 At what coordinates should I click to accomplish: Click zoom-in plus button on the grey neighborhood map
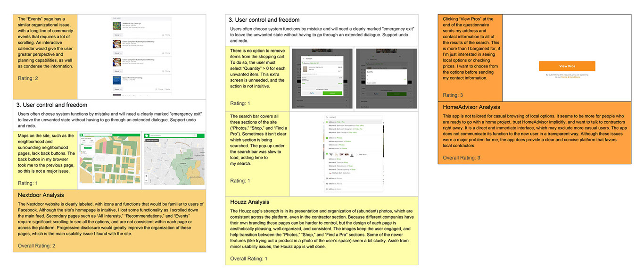pyautogui.click(x=146, y=176)
